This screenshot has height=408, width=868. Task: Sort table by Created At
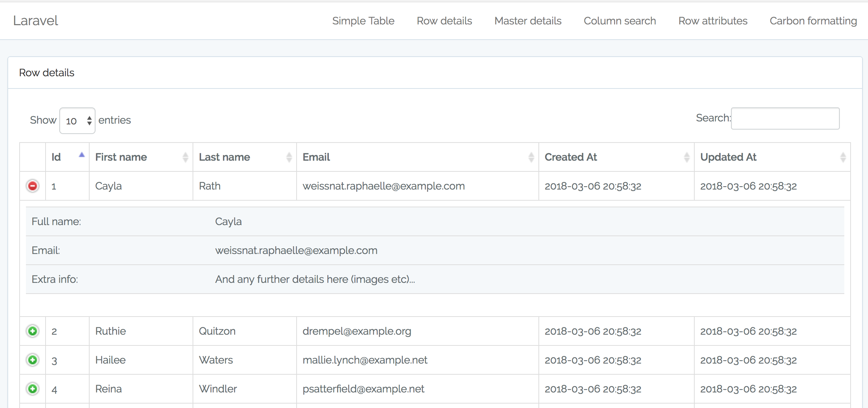[x=571, y=157]
